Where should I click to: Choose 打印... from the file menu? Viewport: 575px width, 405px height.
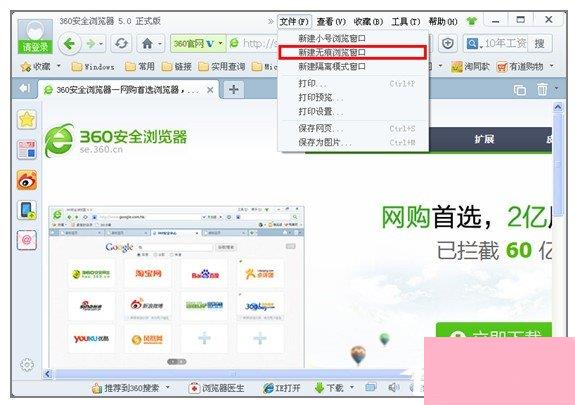[353, 84]
